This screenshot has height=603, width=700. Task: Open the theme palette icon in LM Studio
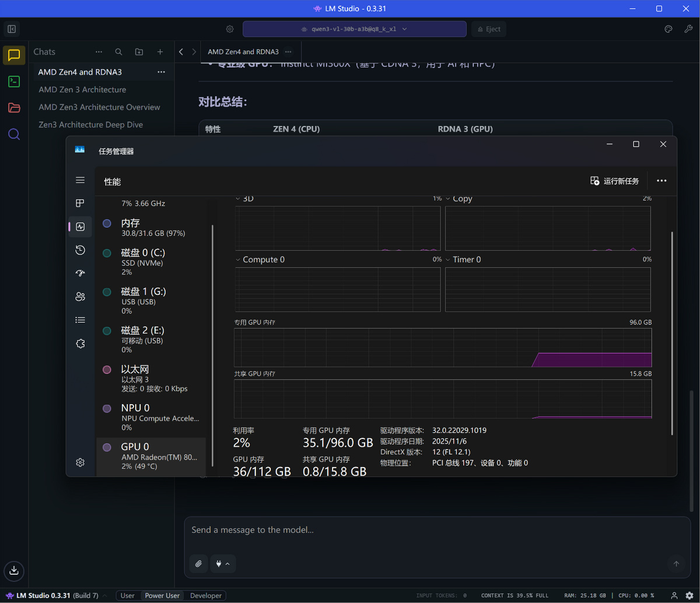(x=669, y=29)
